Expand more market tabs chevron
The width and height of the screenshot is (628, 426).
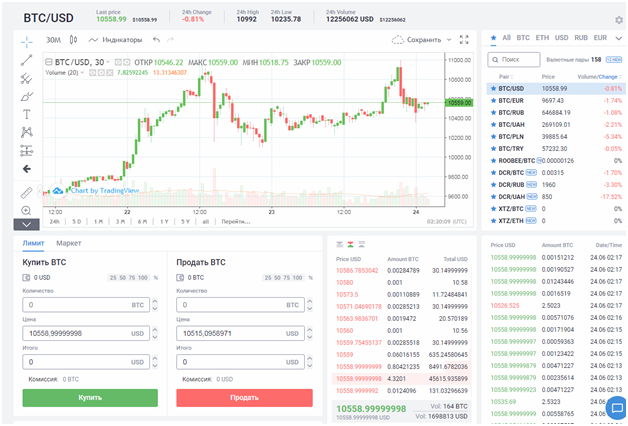point(619,38)
